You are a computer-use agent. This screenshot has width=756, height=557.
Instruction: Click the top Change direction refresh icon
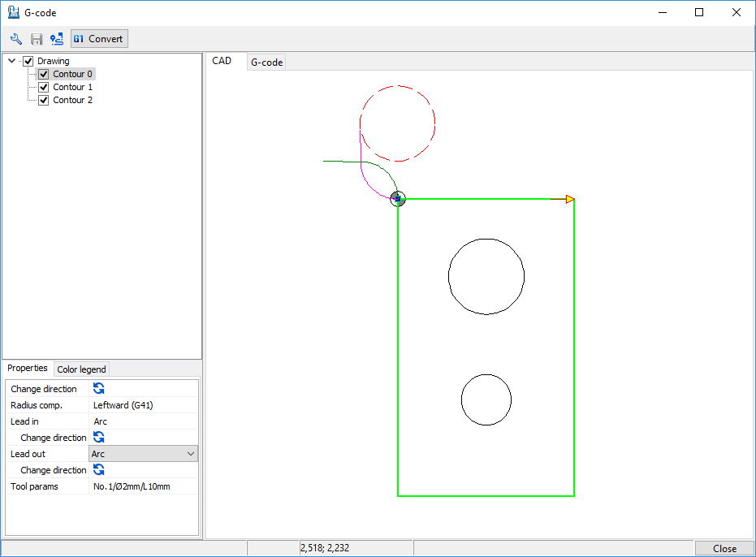[99, 389]
